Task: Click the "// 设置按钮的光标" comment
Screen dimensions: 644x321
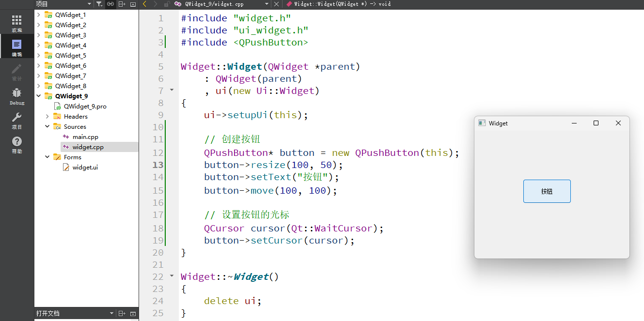Action: point(247,214)
